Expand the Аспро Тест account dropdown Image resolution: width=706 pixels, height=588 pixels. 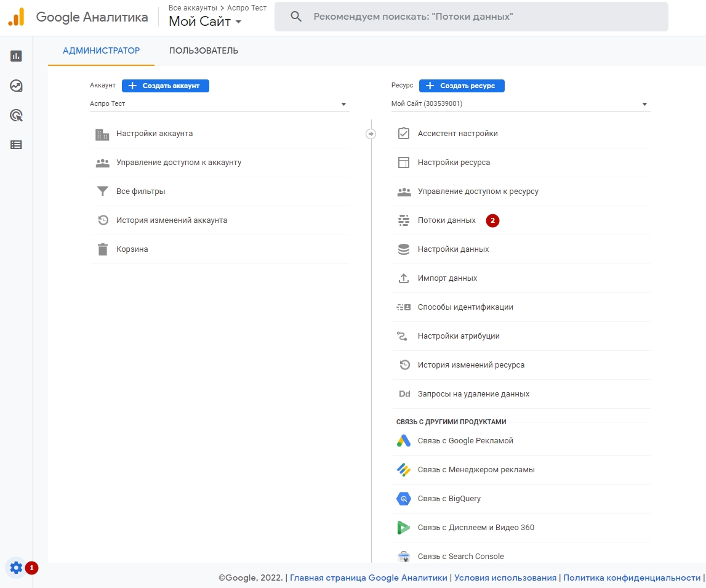220,103
